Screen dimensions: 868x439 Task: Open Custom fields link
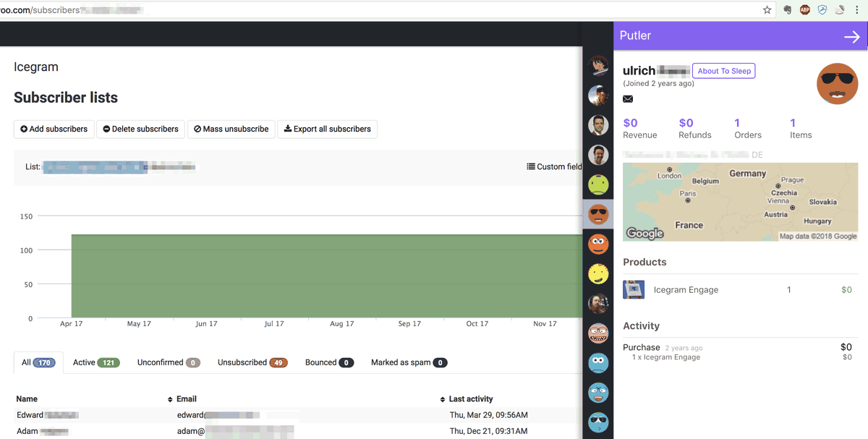(555, 166)
